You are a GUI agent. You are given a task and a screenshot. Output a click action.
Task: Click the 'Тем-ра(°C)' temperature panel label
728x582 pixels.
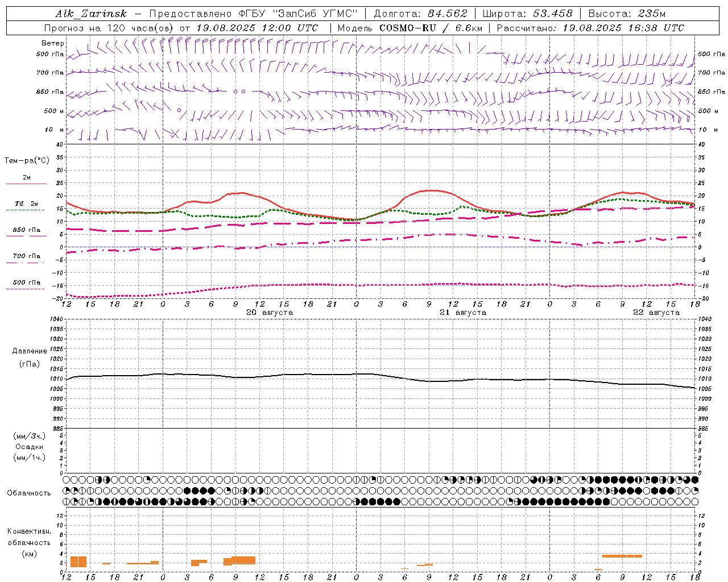pos(27,160)
